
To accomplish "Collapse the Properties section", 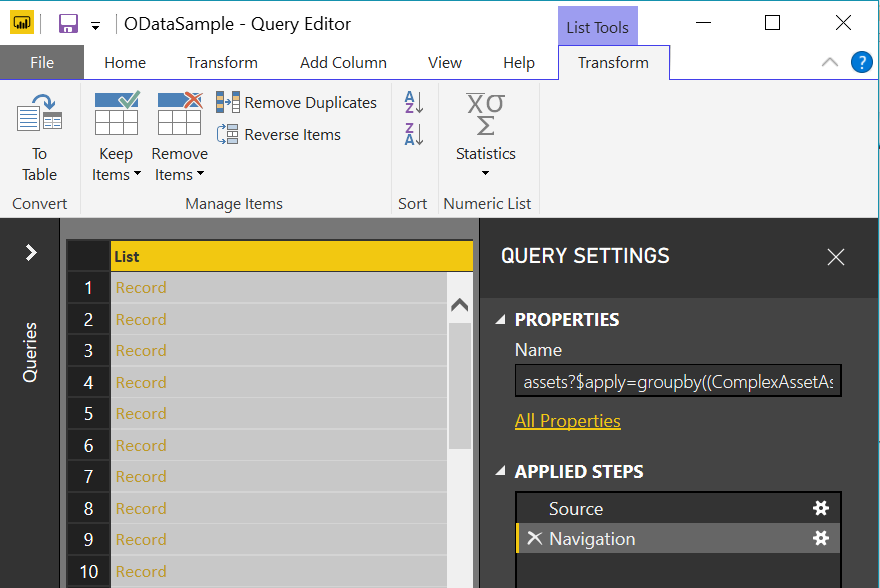I will pos(500,320).
